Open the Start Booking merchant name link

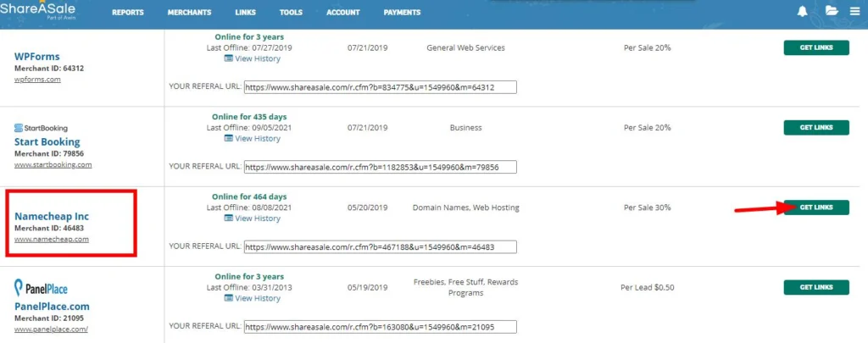tap(47, 141)
